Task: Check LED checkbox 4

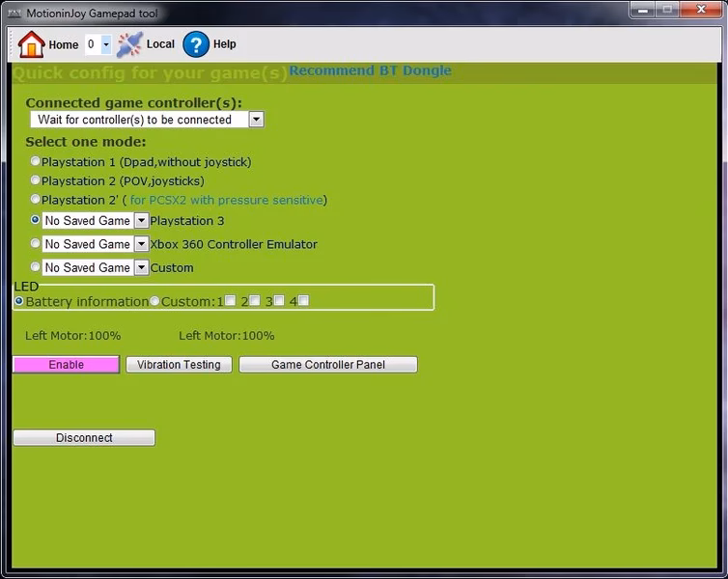Action: (x=303, y=301)
